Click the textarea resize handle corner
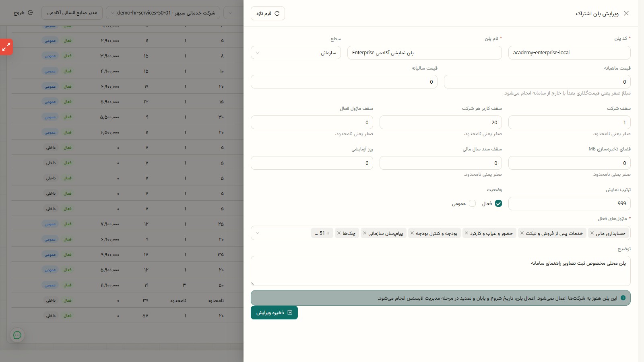644x362 pixels. click(x=253, y=284)
